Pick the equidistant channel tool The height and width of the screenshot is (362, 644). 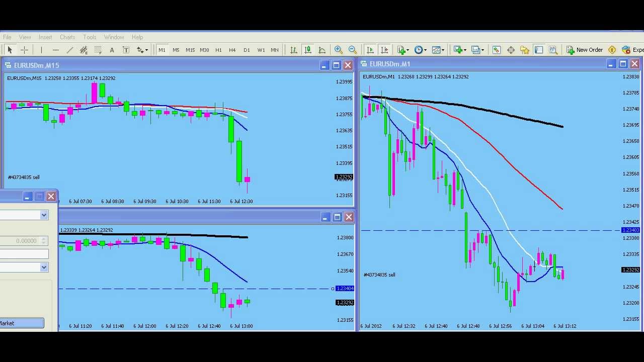[x=84, y=50]
